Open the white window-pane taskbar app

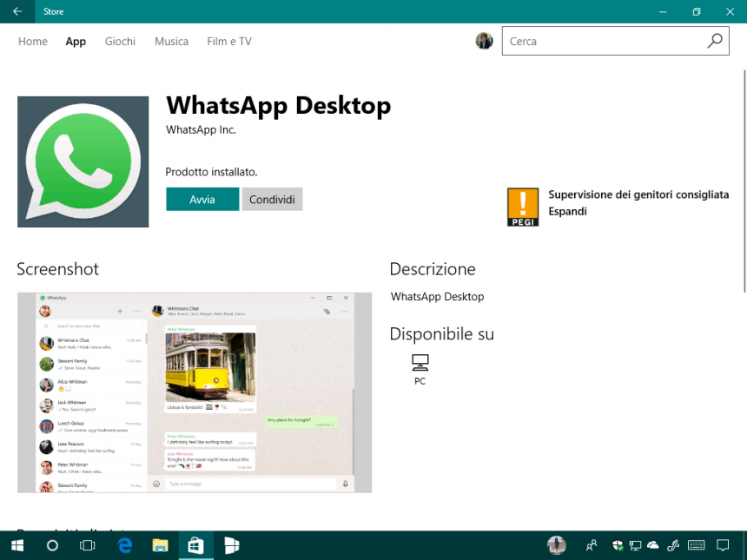point(232,545)
